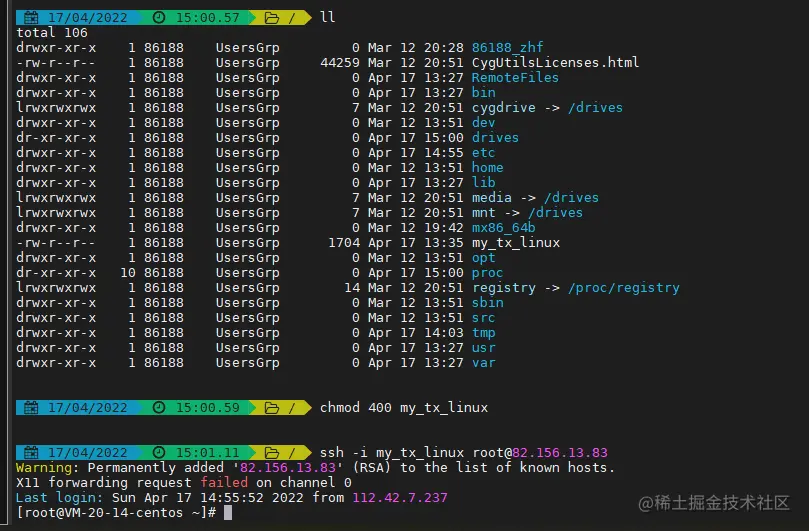Click the /drives target of media
Image resolution: width=809 pixels, height=531 pixels.
[x=571, y=197]
